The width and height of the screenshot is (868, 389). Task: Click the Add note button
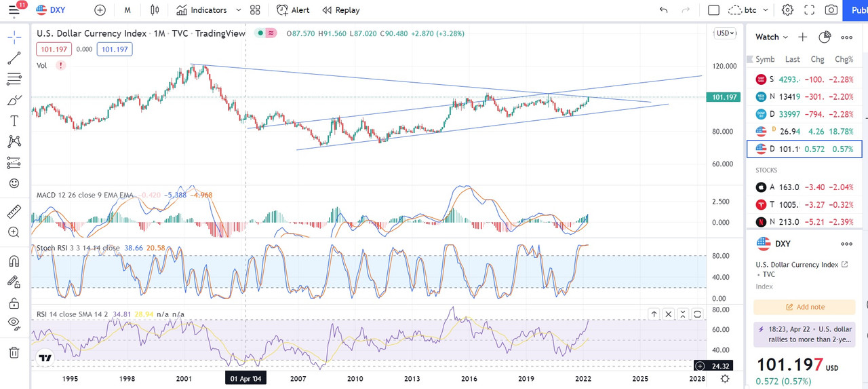(804, 307)
